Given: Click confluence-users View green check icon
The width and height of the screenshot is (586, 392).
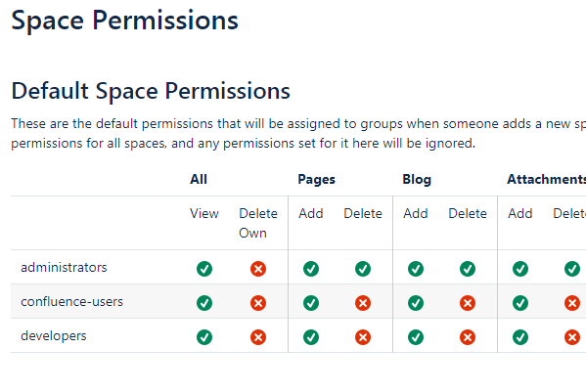Looking at the screenshot, I should click(x=204, y=303).
